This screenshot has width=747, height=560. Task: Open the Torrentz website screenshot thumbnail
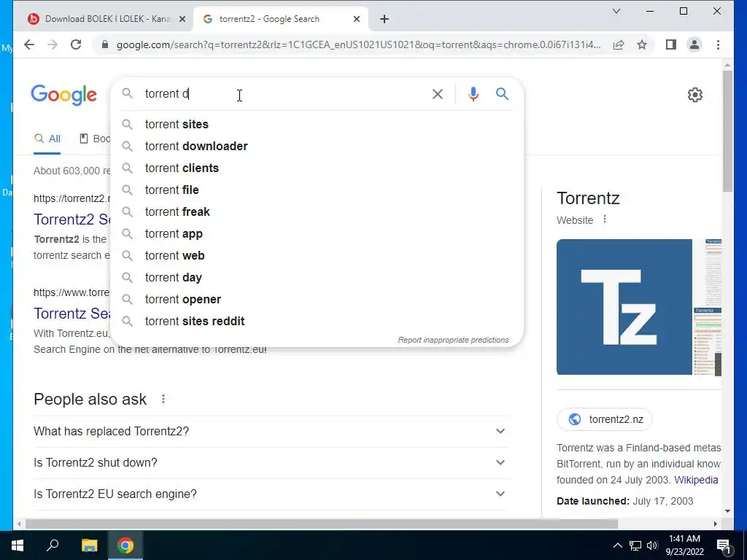click(708, 307)
